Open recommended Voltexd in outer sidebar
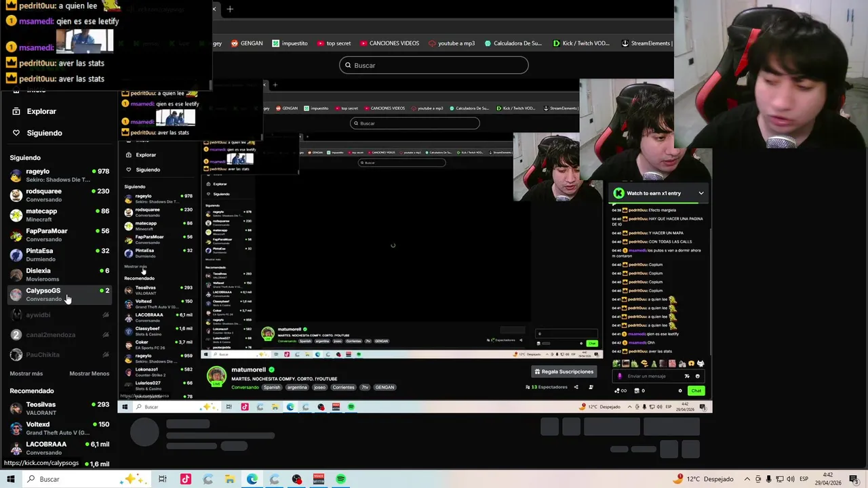 point(60,428)
